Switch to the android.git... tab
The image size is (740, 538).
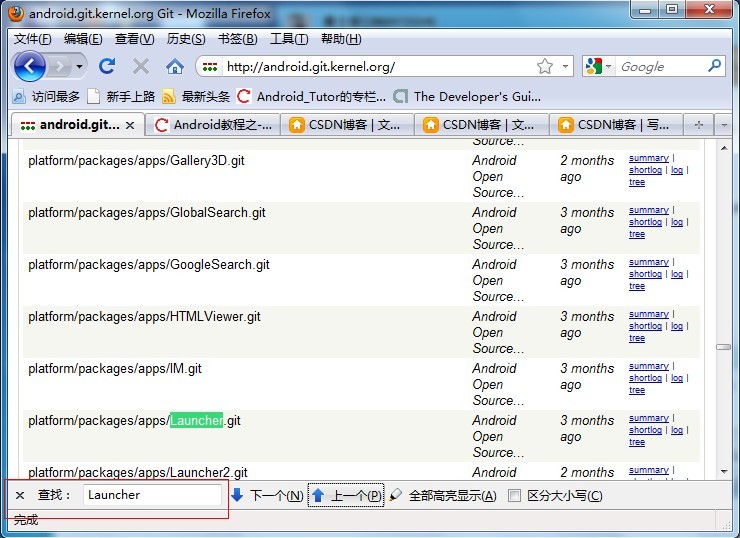78,125
